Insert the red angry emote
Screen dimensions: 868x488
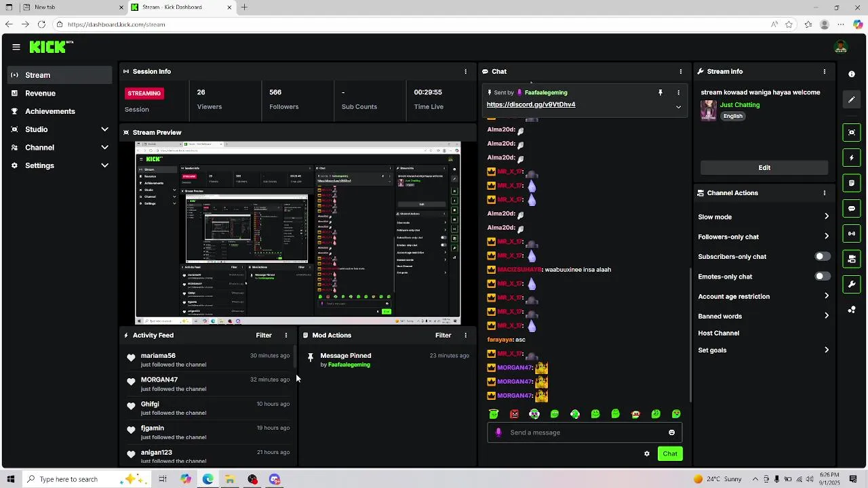click(514, 414)
